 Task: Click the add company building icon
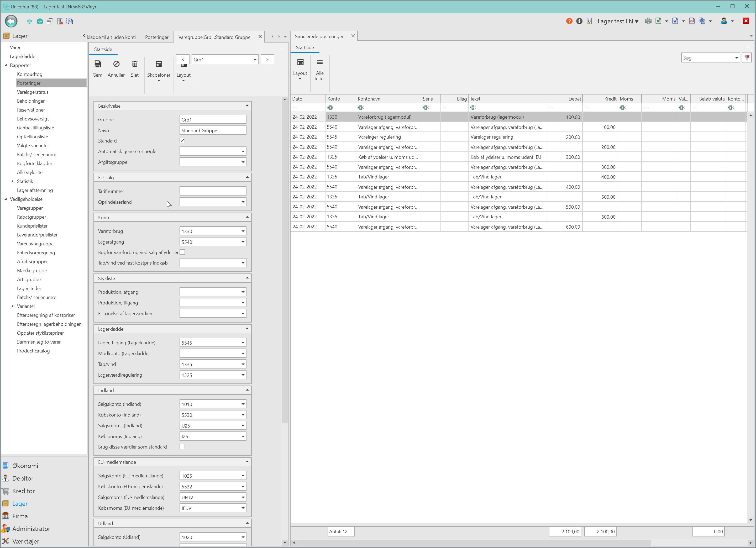point(60,21)
